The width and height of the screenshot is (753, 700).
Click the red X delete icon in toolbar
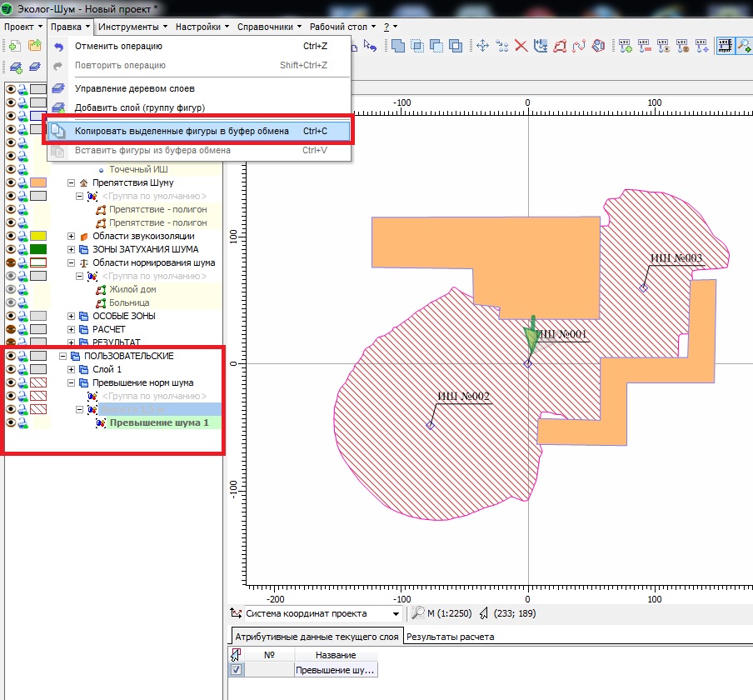coord(521,46)
